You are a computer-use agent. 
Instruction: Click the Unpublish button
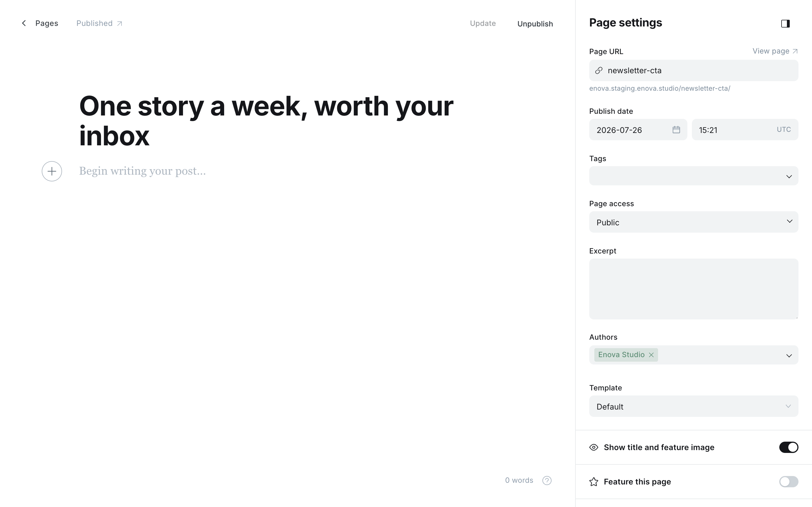pyautogui.click(x=535, y=24)
